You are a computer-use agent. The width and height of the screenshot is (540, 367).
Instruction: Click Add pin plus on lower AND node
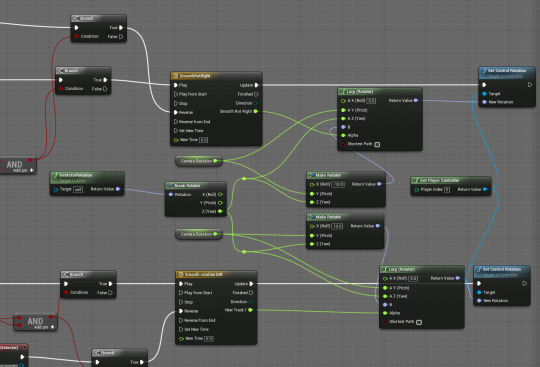52,327
